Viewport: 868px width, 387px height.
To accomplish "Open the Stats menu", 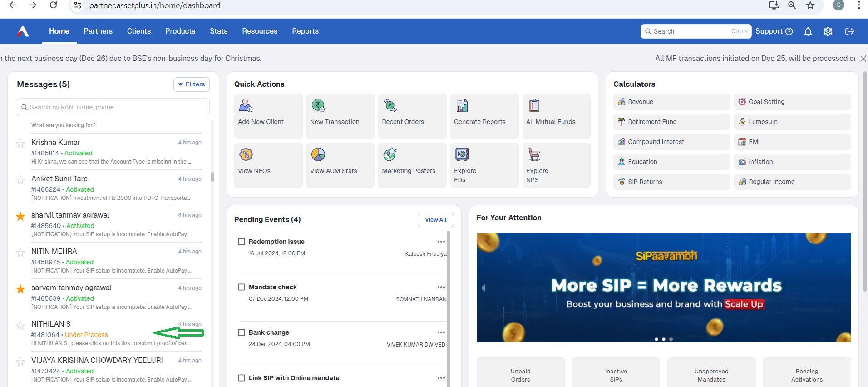I will click(218, 31).
